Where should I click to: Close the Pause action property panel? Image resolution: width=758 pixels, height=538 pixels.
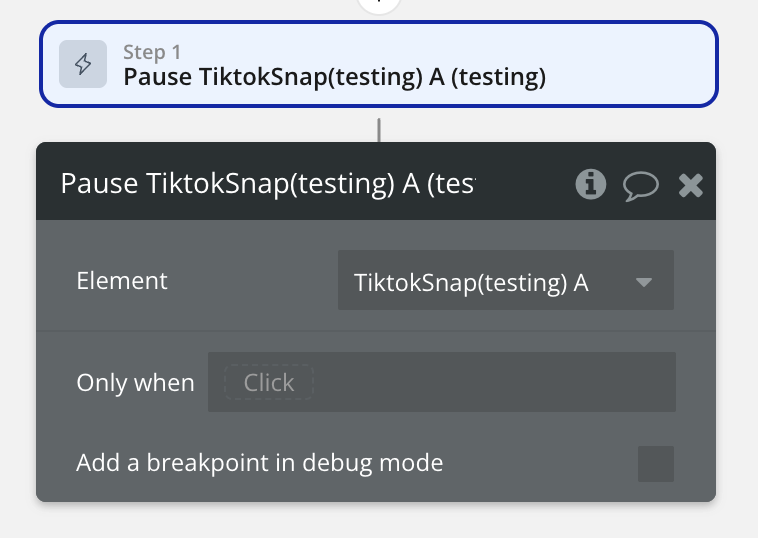[x=691, y=184]
